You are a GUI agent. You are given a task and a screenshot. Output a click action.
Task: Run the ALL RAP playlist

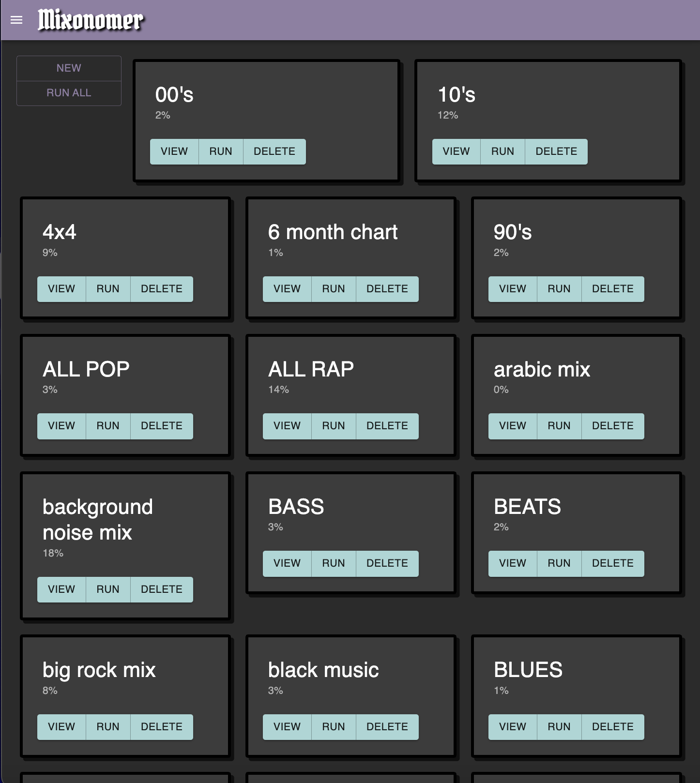(x=333, y=426)
